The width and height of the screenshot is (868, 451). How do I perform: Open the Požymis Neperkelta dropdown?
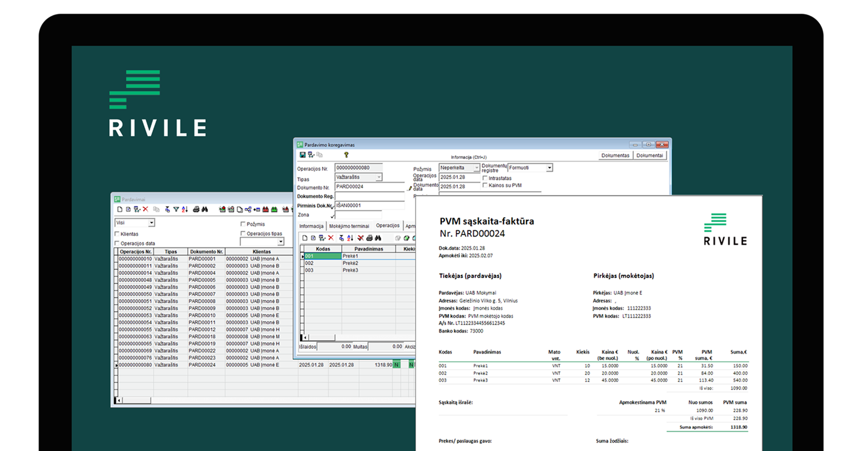tap(476, 168)
